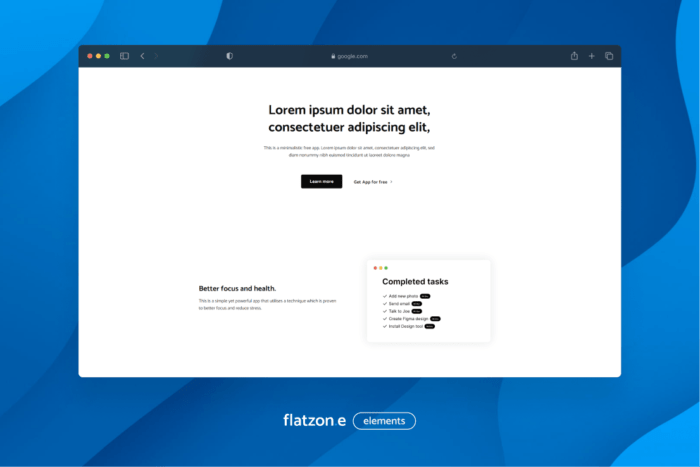Open the Share icon in toolbar
The image size is (700, 467).
click(574, 56)
